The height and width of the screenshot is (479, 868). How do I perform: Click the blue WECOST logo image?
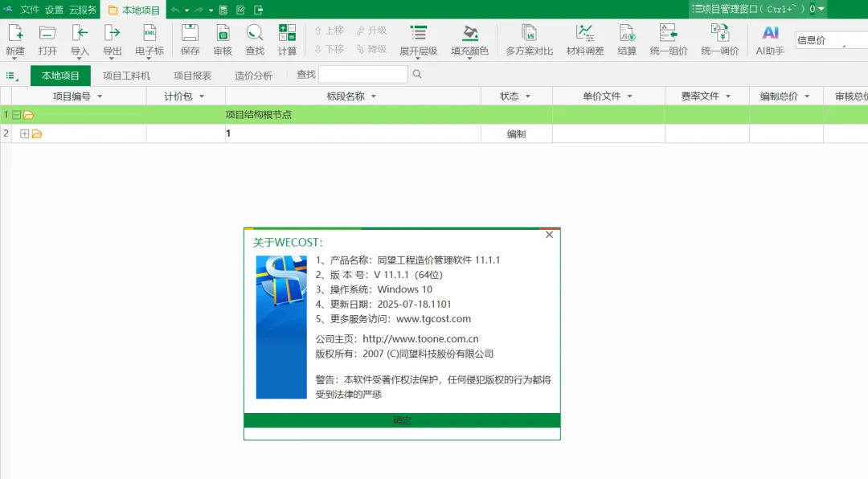tap(281, 327)
